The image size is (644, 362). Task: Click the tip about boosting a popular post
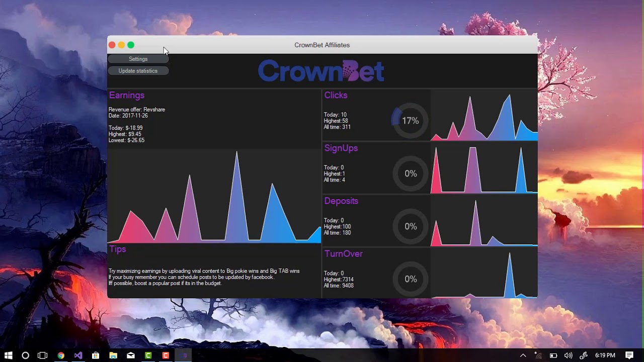pos(165,284)
